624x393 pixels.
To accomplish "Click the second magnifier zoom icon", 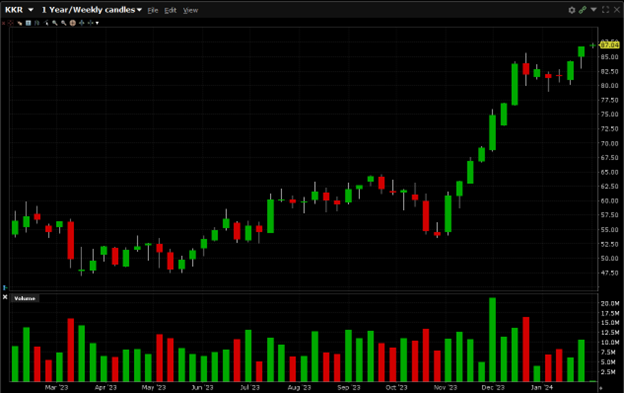I will pyautogui.click(x=64, y=23).
